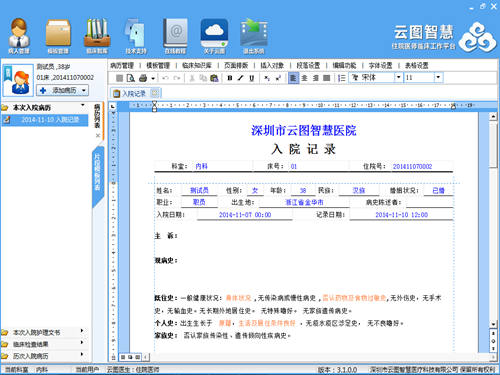The image size is (500, 375).
Task: Open the 字体设置 menu
Action: tap(381, 65)
